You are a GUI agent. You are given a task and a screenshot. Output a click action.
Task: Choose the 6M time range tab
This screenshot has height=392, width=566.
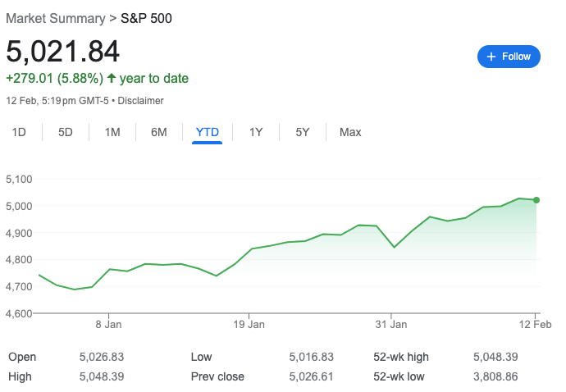pyautogui.click(x=159, y=132)
